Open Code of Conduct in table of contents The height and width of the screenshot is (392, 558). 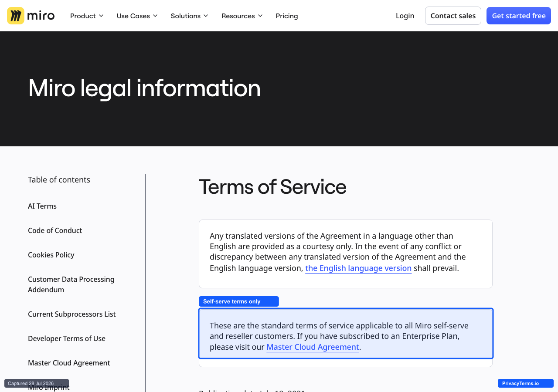tap(55, 230)
